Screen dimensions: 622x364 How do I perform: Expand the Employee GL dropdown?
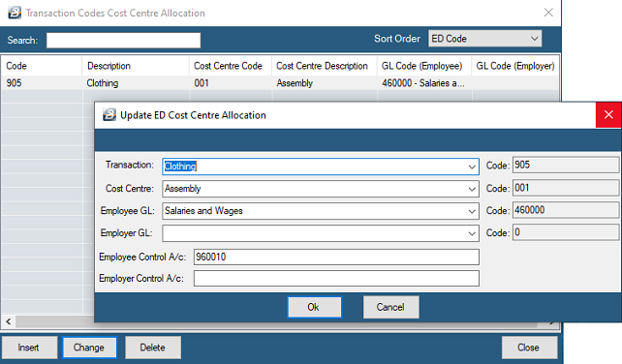(472, 211)
